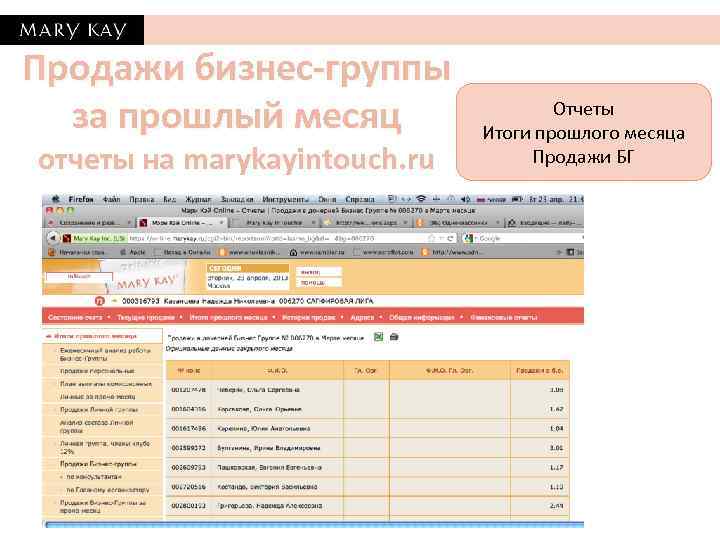Click the menu bar date and time

[556, 199]
